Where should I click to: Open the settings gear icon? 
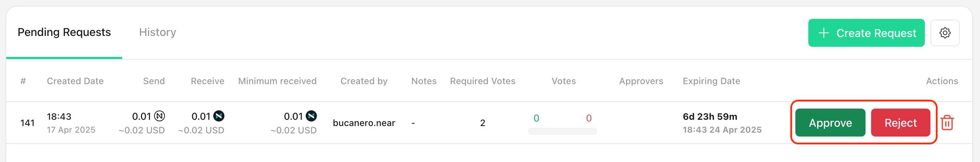[945, 33]
